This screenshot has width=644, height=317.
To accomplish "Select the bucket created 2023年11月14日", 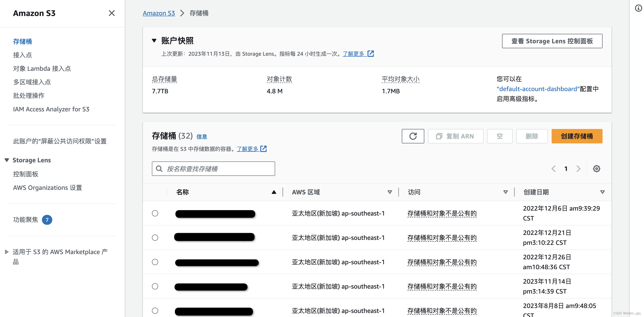I will click(x=155, y=286).
